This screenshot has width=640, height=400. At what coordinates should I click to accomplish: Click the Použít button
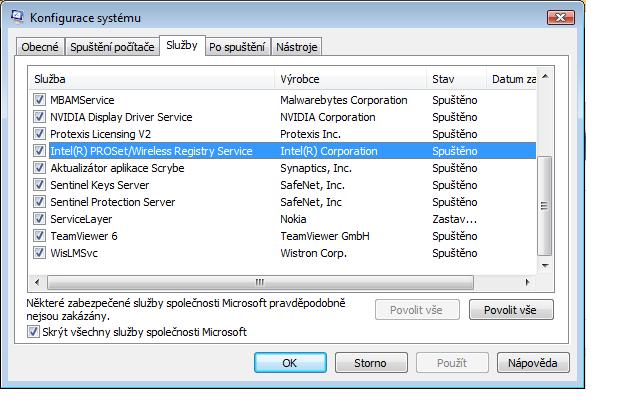452,362
